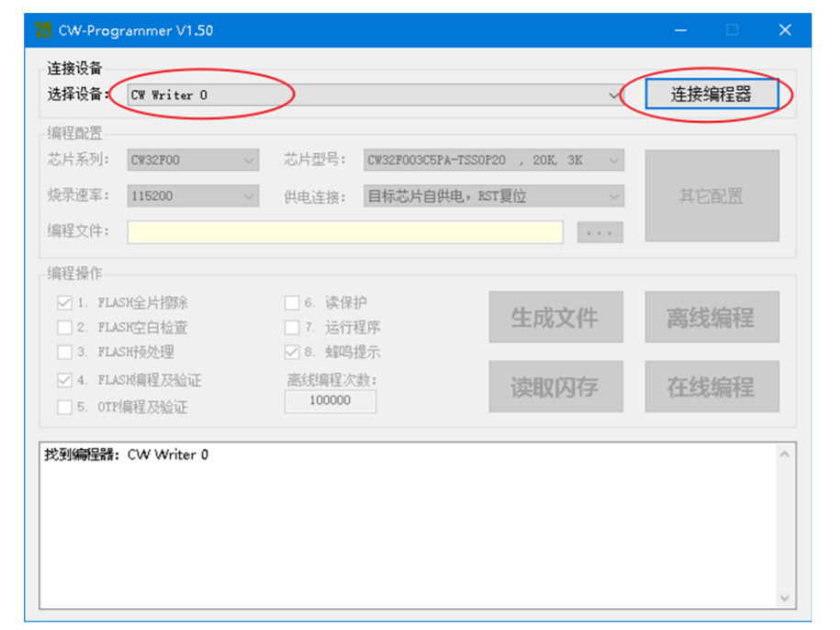Enable checkbox 6. 读保护
Image resolution: width=840 pixels, height=630 pixels.
[x=292, y=303]
